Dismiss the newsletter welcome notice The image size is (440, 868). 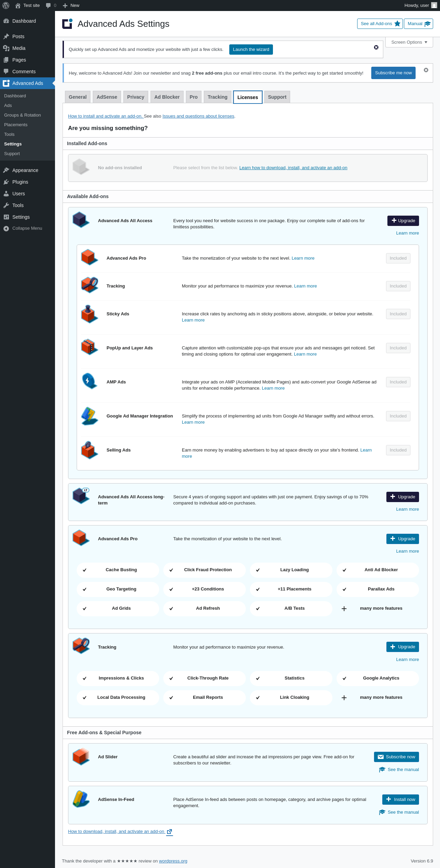pyautogui.click(x=426, y=70)
